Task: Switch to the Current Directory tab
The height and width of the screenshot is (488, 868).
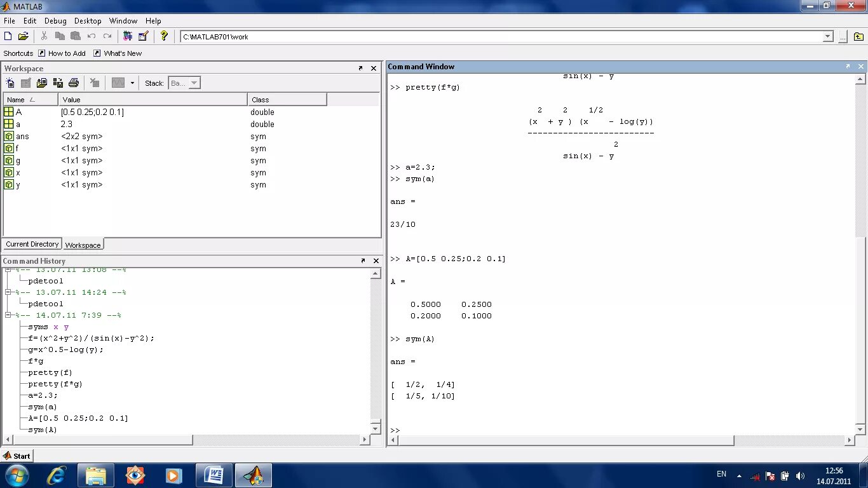Action: [x=32, y=244]
